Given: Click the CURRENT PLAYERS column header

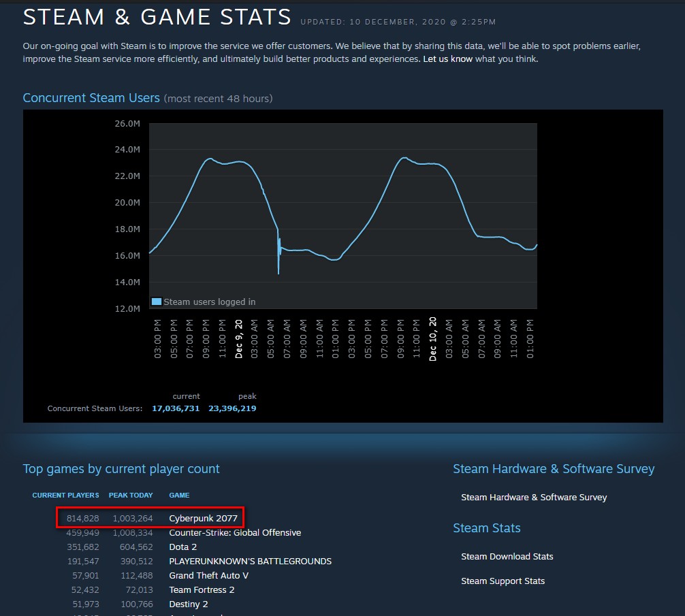Looking at the screenshot, I should [65, 495].
